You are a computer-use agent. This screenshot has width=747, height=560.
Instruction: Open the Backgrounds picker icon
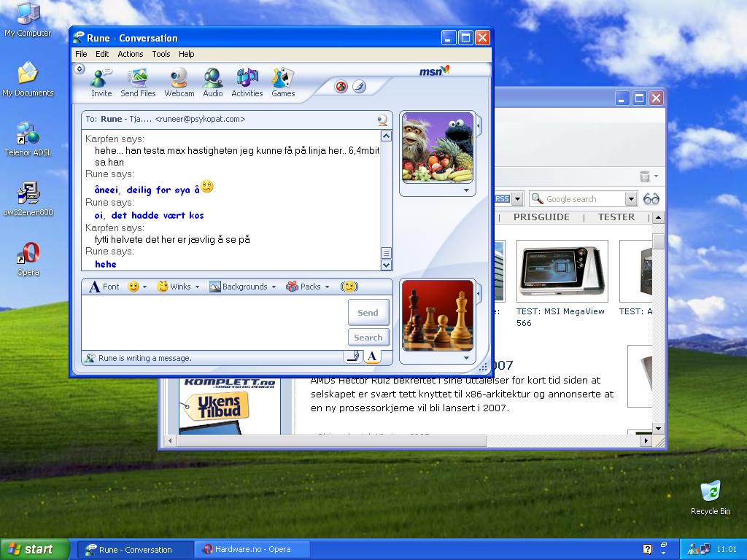click(215, 287)
